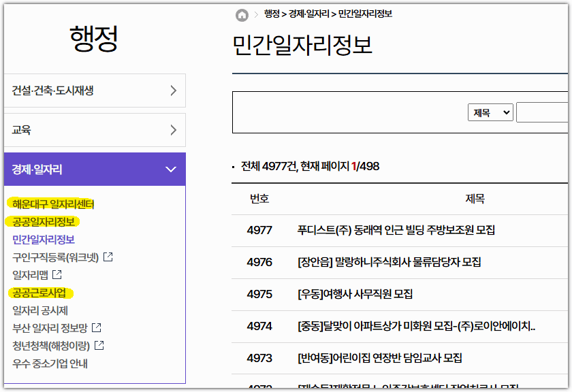Open external link icon beside 청년청책(해청이랑)
Screen dimensions: 572x392
[x=99, y=345]
